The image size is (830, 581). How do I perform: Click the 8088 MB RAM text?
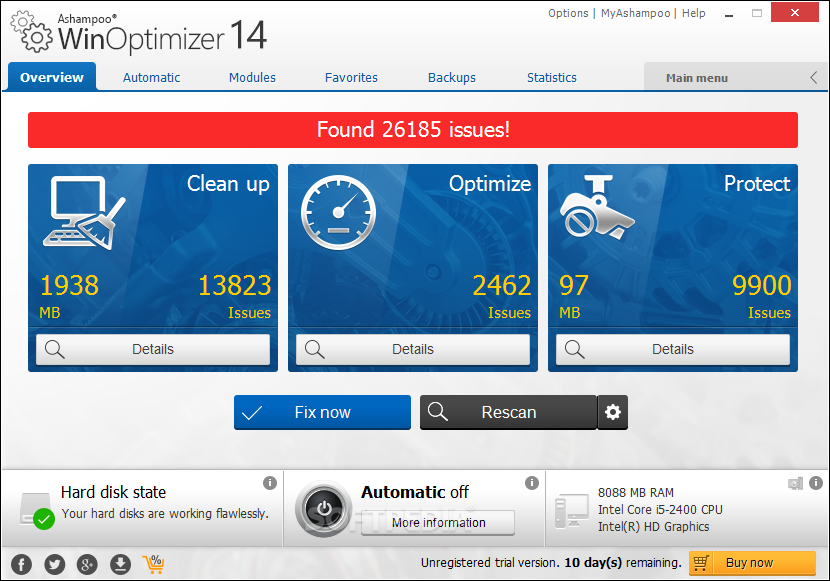coord(636,493)
